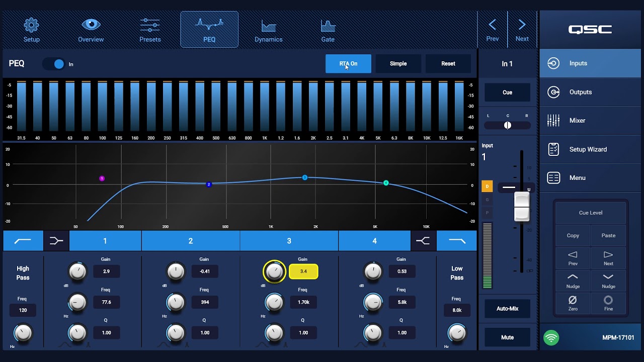Select dark blue EQ node 2 on graph

209,185
